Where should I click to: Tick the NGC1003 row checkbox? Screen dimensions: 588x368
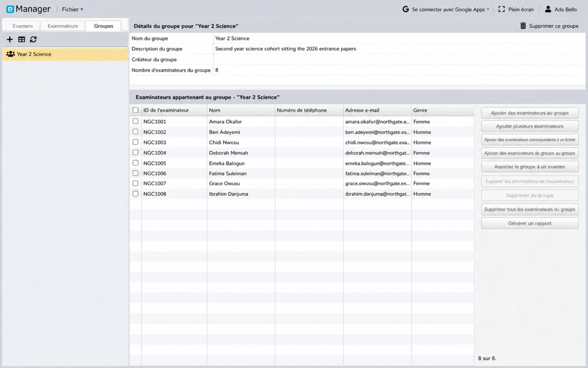pyautogui.click(x=135, y=142)
